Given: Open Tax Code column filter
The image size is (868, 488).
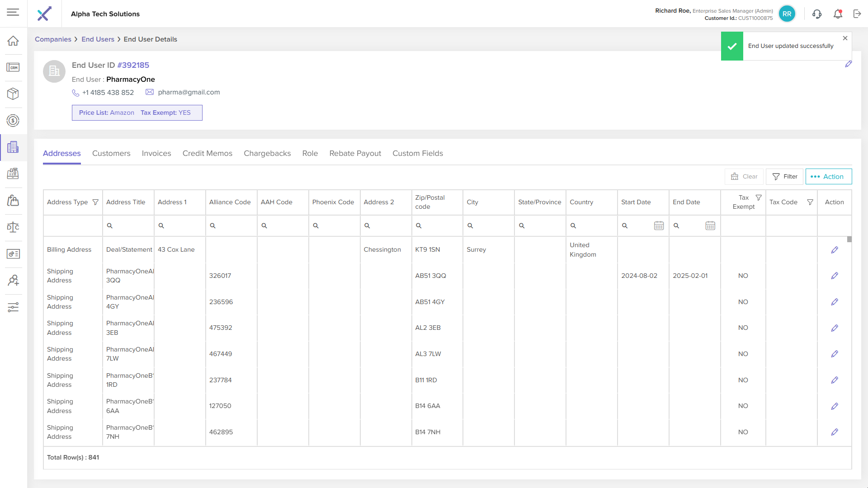Looking at the screenshot, I should [810, 202].
